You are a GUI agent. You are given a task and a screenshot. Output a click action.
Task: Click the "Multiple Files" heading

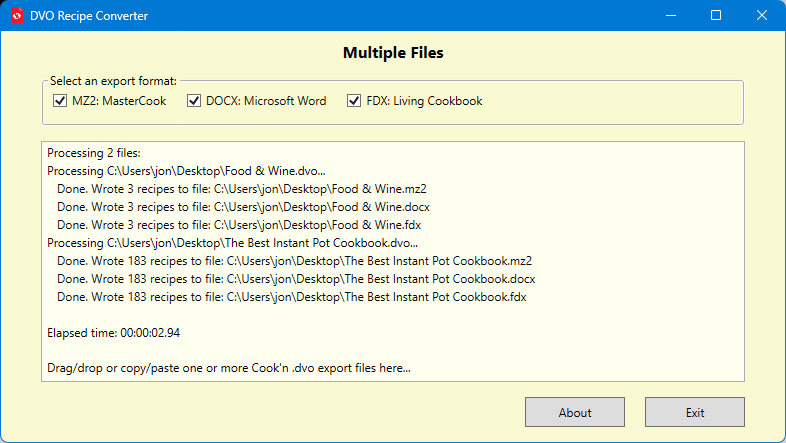(x=393, y=53)
